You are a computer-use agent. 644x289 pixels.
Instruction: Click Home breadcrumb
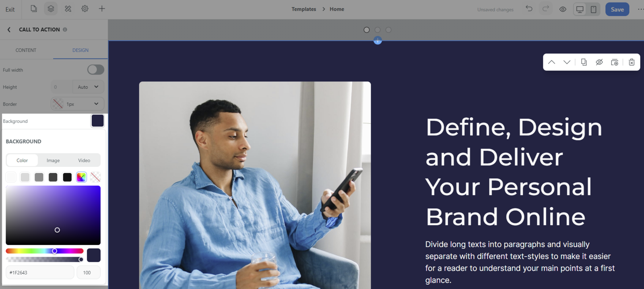point(337,9)
